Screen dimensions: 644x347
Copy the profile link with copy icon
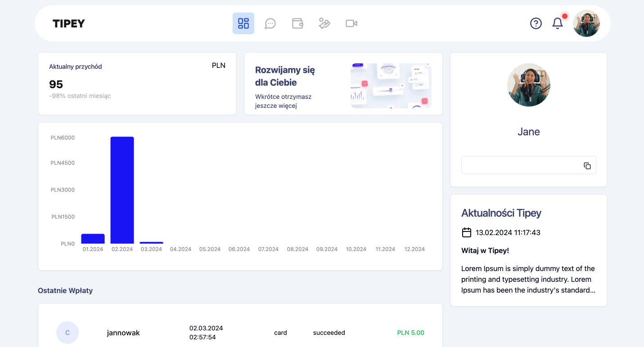coord(587,165)
